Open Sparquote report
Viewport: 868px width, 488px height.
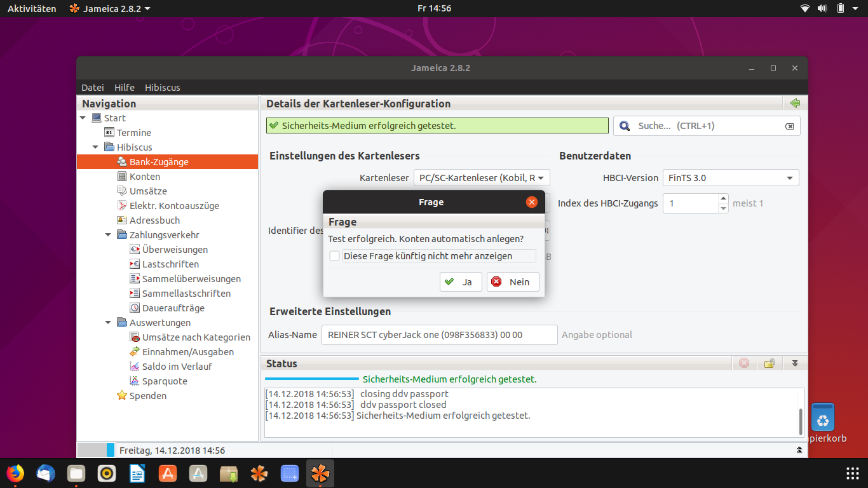point(158,381)
